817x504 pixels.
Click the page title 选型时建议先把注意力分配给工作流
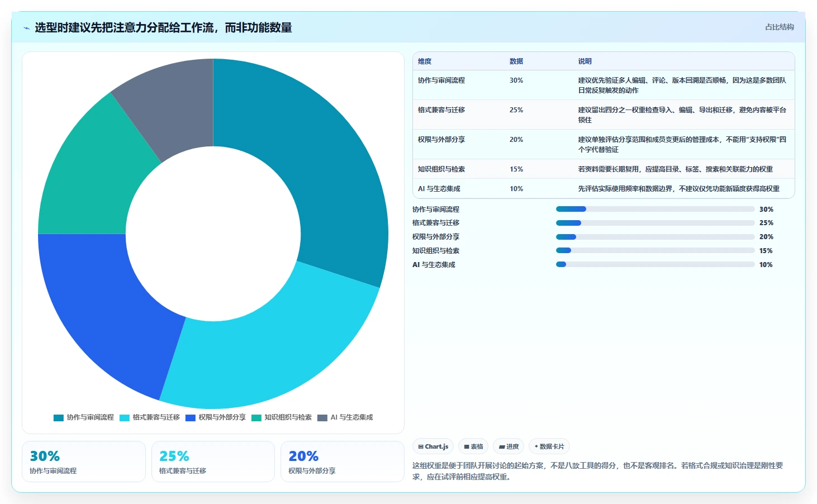(x=164, y=27)
